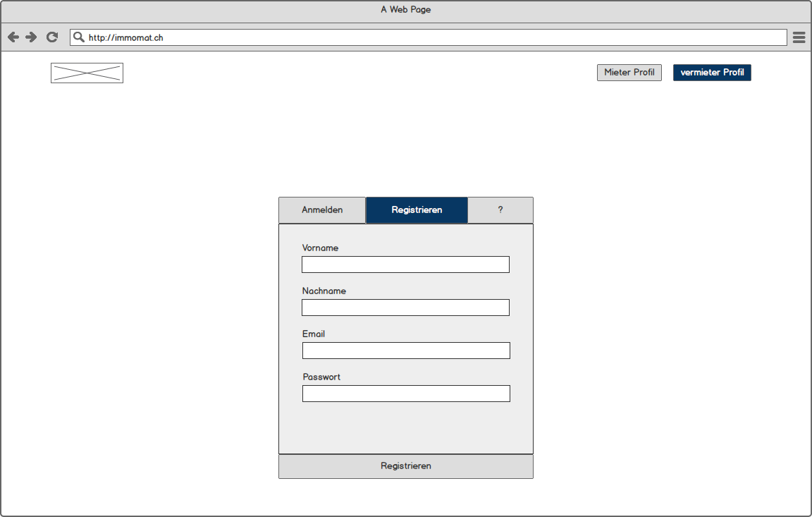Click the logo placeholder image
The height and width of the screenshot is (517, 812).
87,73
